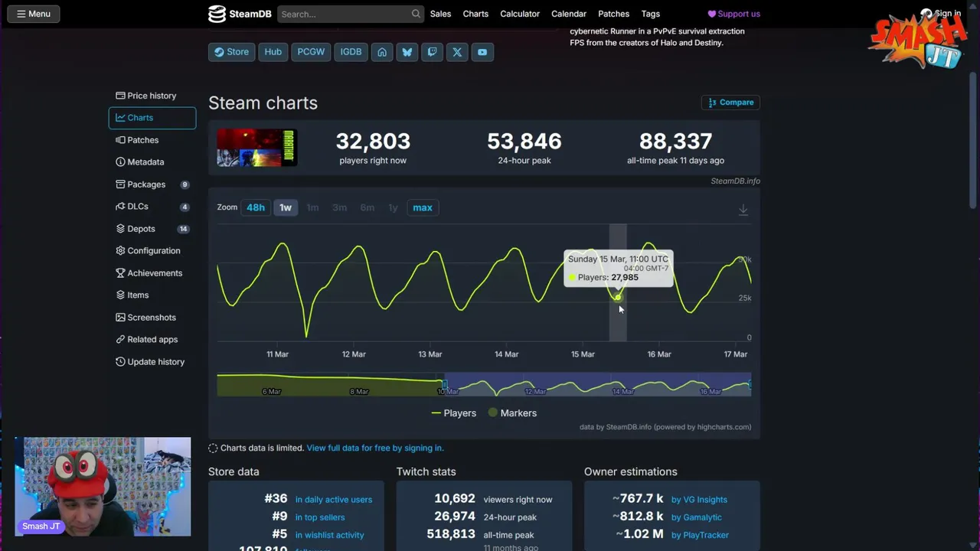The image size is (980, 551).
Task: Toggle the Markers series legend
Action: pos(512,413)
